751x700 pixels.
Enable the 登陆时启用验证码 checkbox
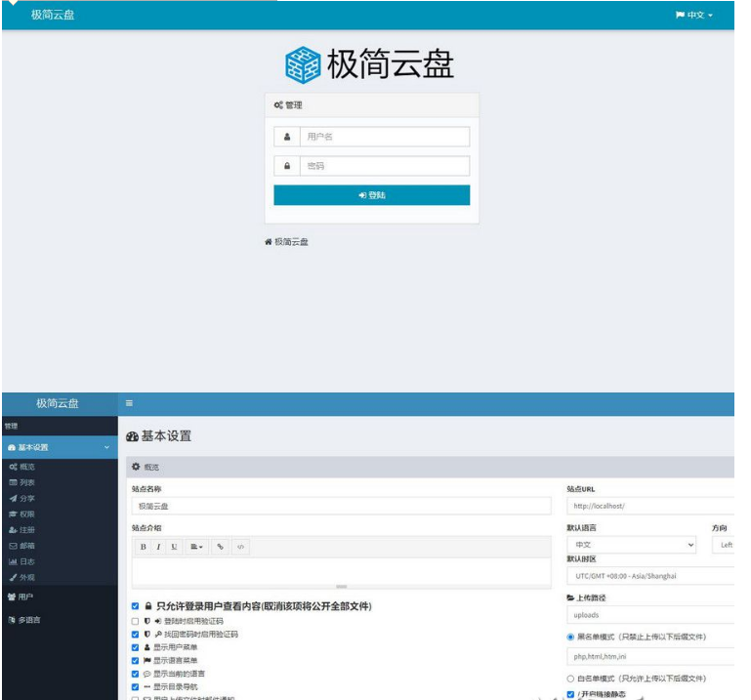point(136,621)
